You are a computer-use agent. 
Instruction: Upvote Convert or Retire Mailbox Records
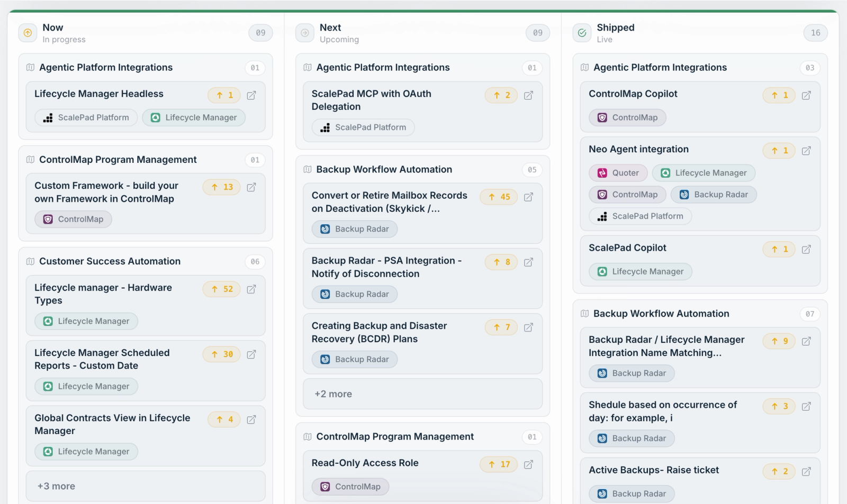tap(499, 197)
